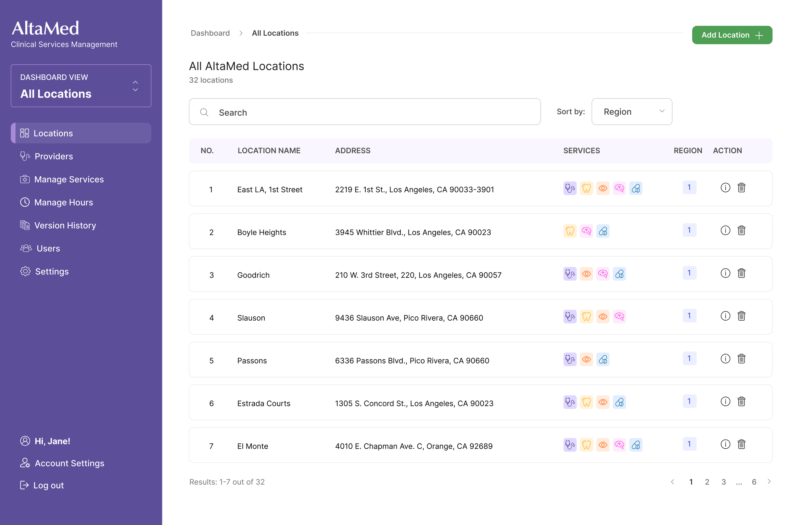Delete the East LA, 1st Street location
The width and height of the screenshot is (812, 525).
(741, 187)
